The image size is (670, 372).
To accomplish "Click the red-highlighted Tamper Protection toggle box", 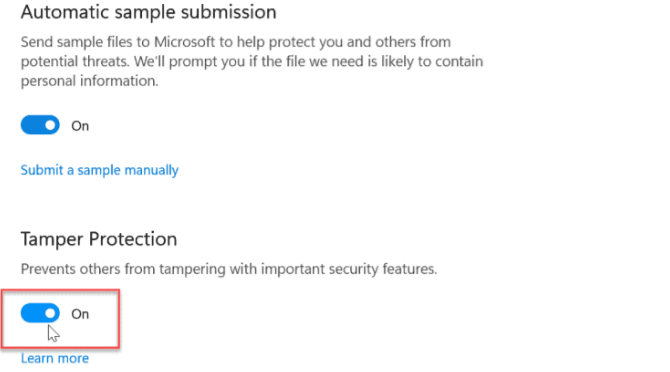I will tap(60, 319).
